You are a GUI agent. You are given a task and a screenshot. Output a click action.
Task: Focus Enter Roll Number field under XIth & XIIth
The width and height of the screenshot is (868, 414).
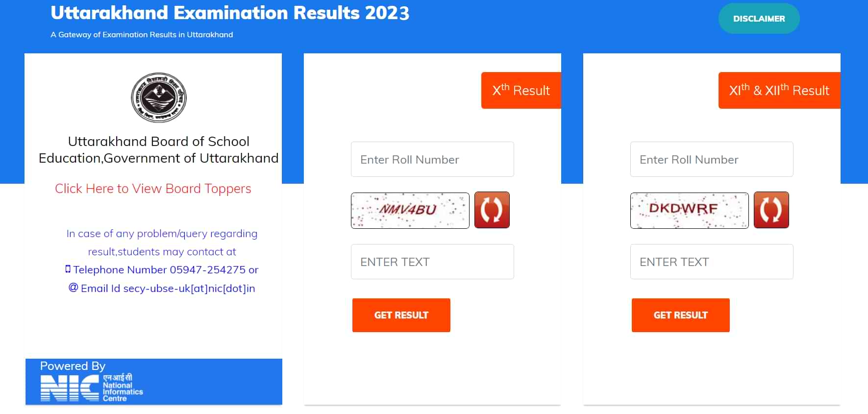pyautogui.click(x=711, y=159)
